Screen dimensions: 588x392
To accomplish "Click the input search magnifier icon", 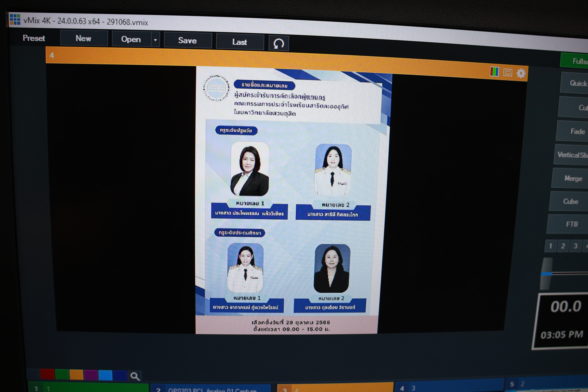I will point(135,376).
